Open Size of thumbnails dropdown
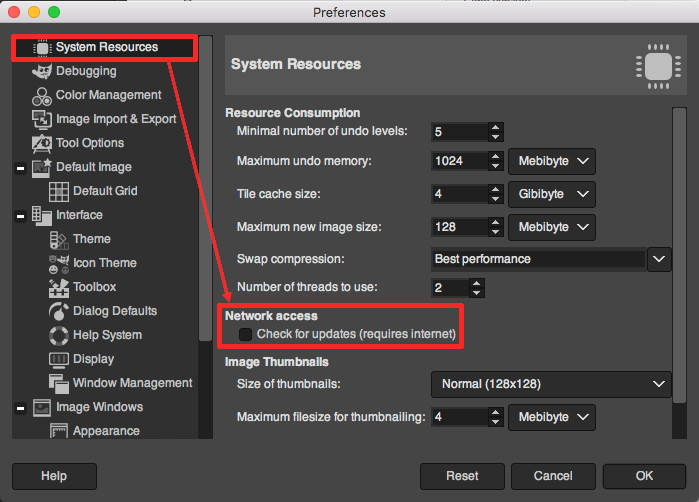 click(551, 384)
